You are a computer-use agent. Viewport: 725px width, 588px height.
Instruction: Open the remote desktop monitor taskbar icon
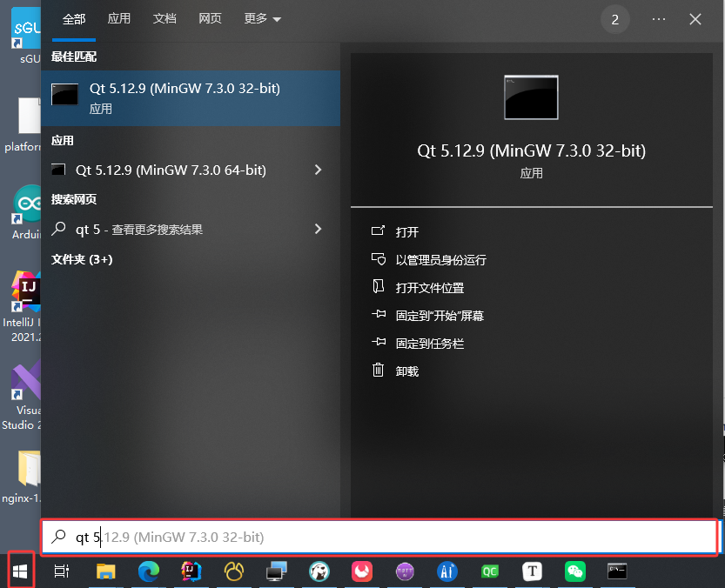277,571
